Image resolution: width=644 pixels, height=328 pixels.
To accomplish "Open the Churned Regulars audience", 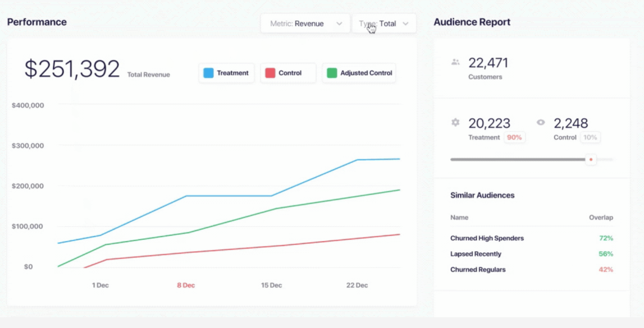I will tap(478, 270).
